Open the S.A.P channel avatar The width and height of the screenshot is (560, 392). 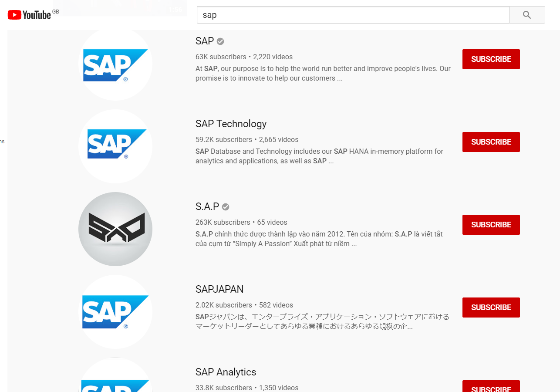coord(115,229)
